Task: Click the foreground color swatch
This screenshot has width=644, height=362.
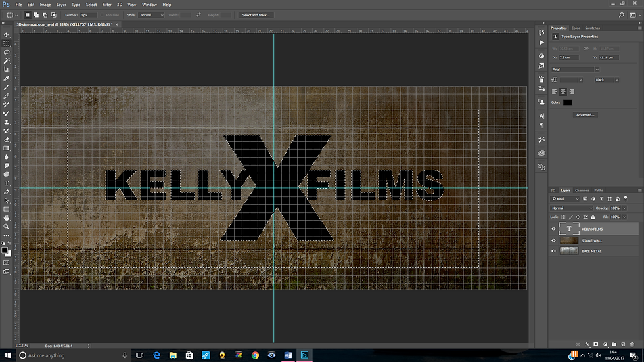Action: click(5, 250)
